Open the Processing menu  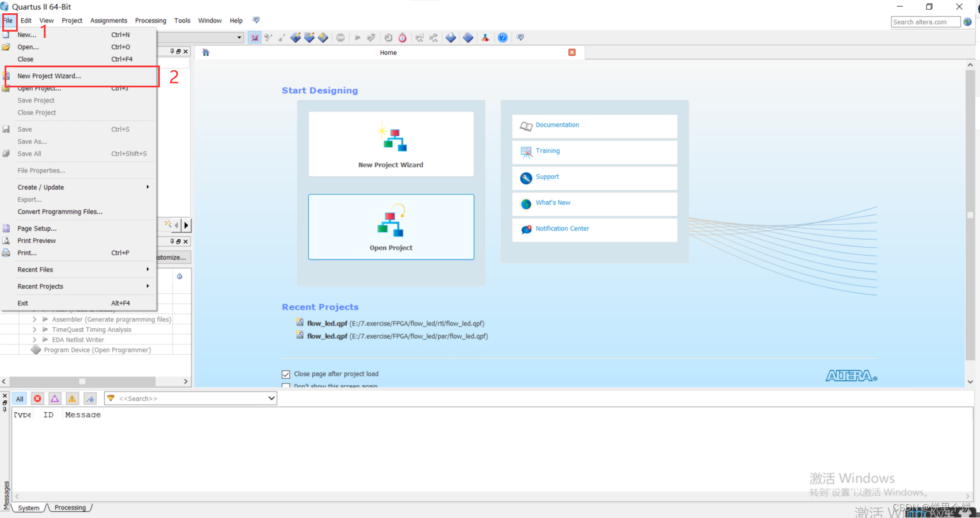[x=151, y=21]
